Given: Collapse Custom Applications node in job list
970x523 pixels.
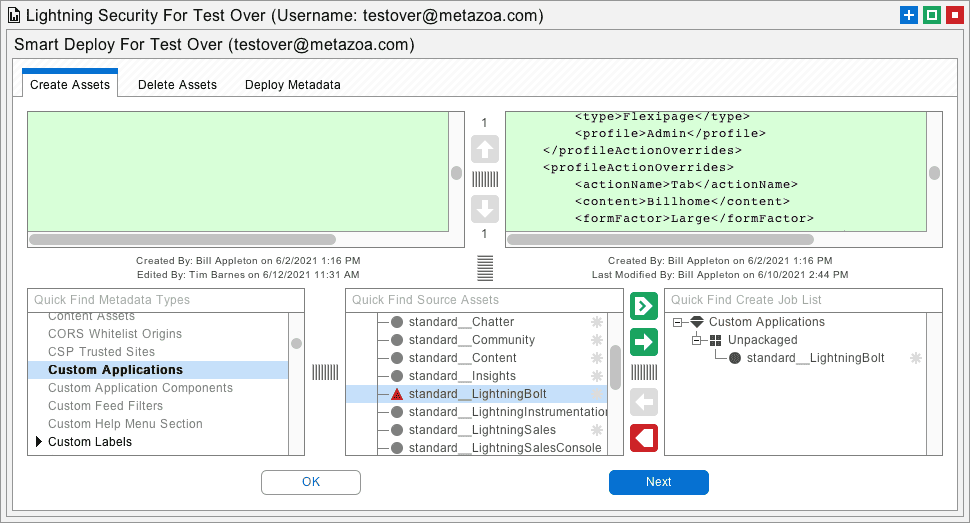Looking at the screenshot, I should click(x=677, y=322).
